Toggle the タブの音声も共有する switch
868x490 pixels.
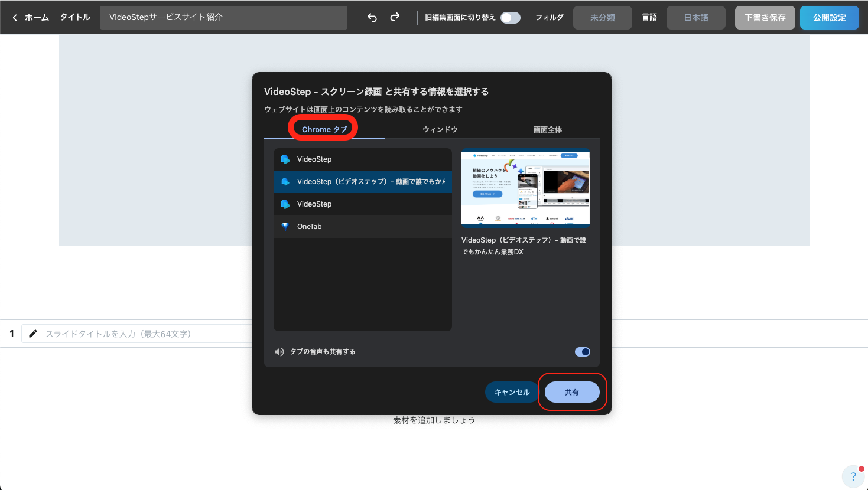(x=583, y=352)
